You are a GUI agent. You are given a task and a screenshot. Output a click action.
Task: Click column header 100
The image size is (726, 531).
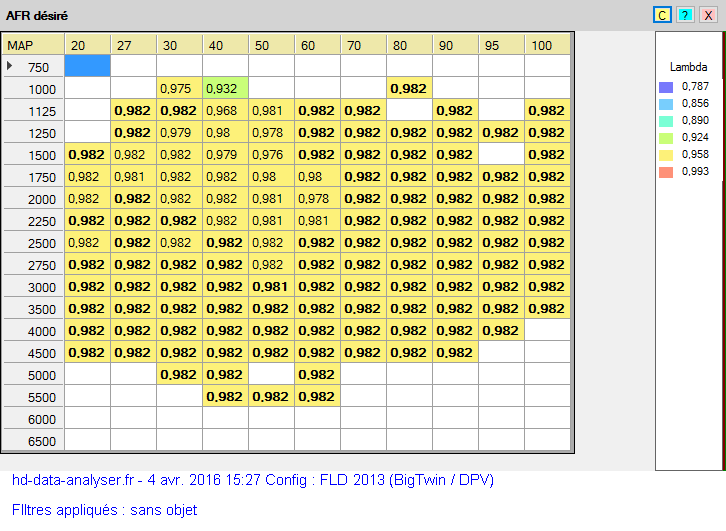click(547, 44)
